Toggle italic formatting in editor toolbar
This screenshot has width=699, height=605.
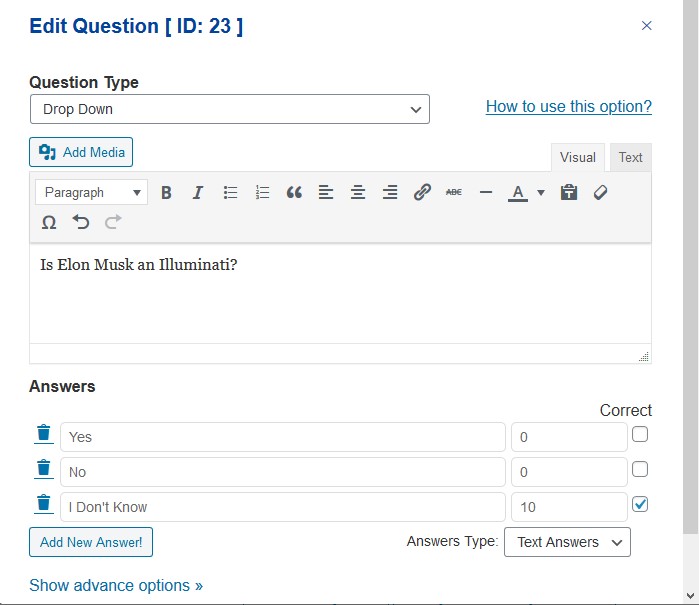point(197,193)
